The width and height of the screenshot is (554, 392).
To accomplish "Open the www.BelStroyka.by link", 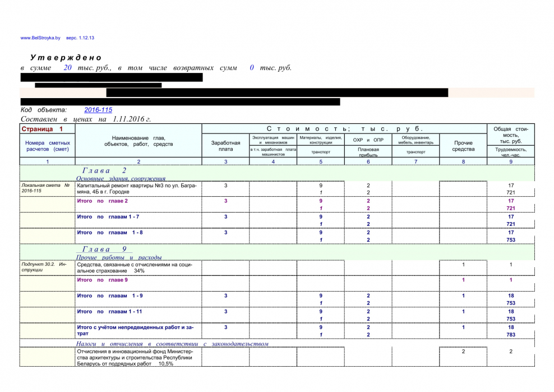I will click(40, 38).
